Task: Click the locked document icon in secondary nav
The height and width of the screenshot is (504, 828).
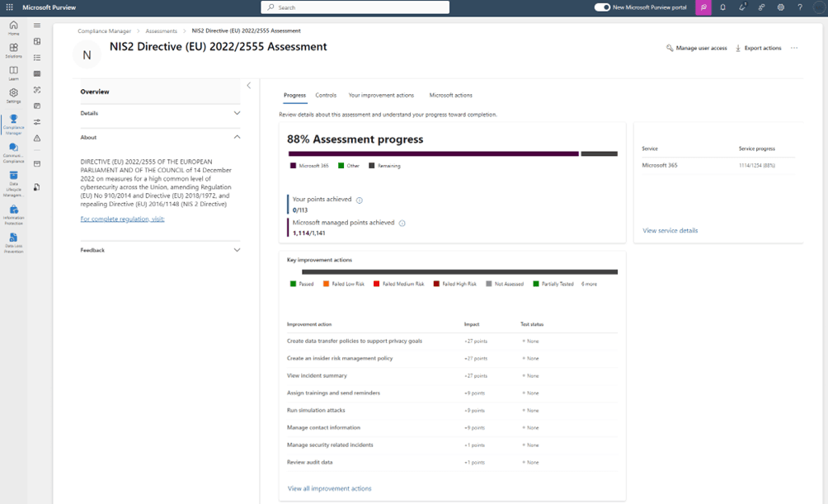Action: 37,187
